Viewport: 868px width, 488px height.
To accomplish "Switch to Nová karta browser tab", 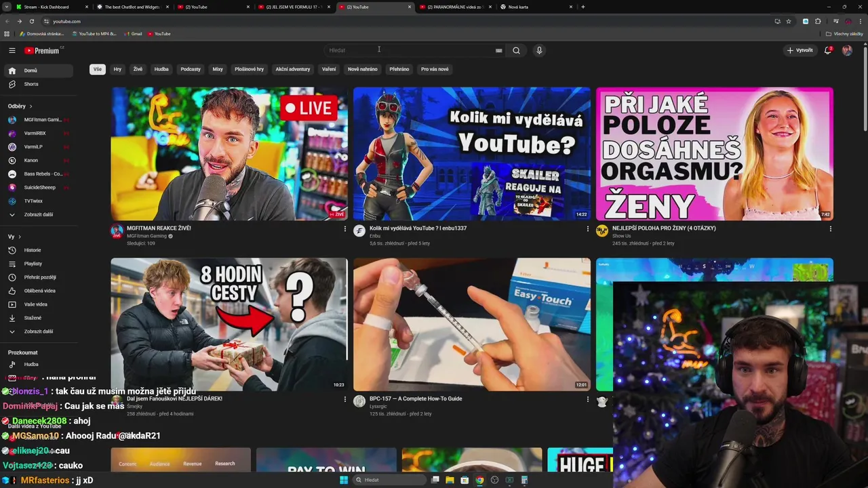I will (536, 7).
